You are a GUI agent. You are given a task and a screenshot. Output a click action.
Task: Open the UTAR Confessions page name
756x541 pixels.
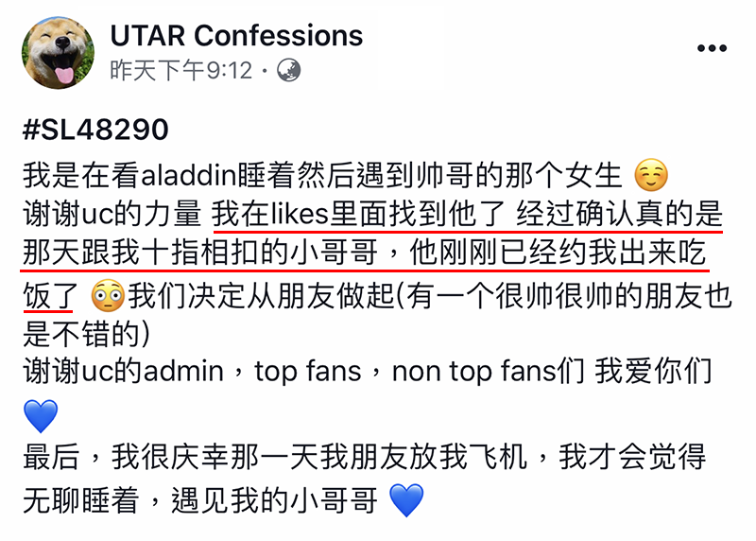pyautogui.click(x=236, y=35)
